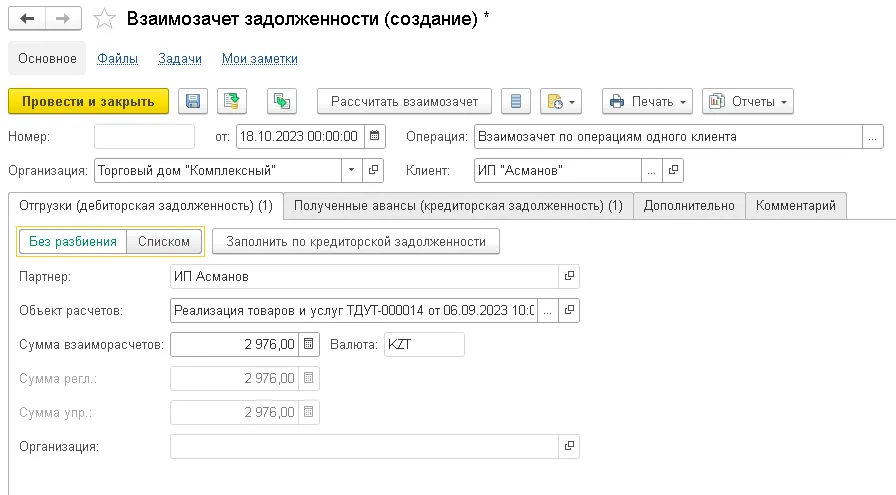Open the Дополнительно tab
The height and width of the screenshot is (495, 896).
click(689, 206)
